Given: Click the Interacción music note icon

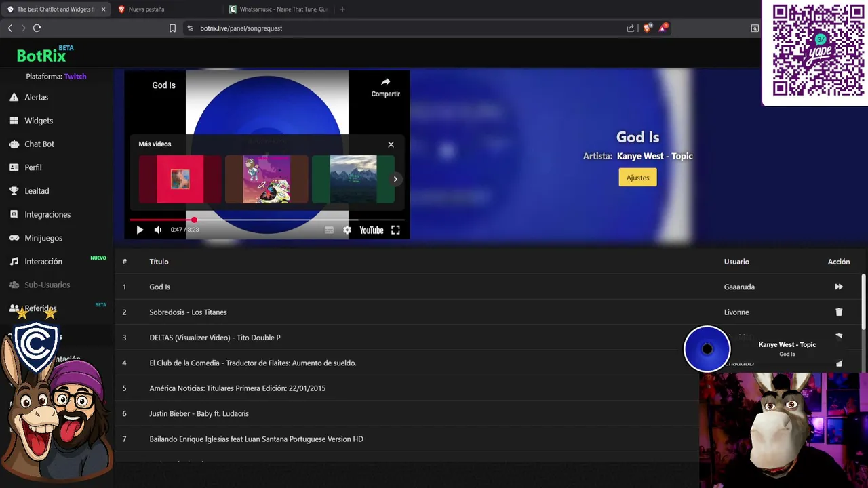Looking at the screenshot, I should click(14, 262).
